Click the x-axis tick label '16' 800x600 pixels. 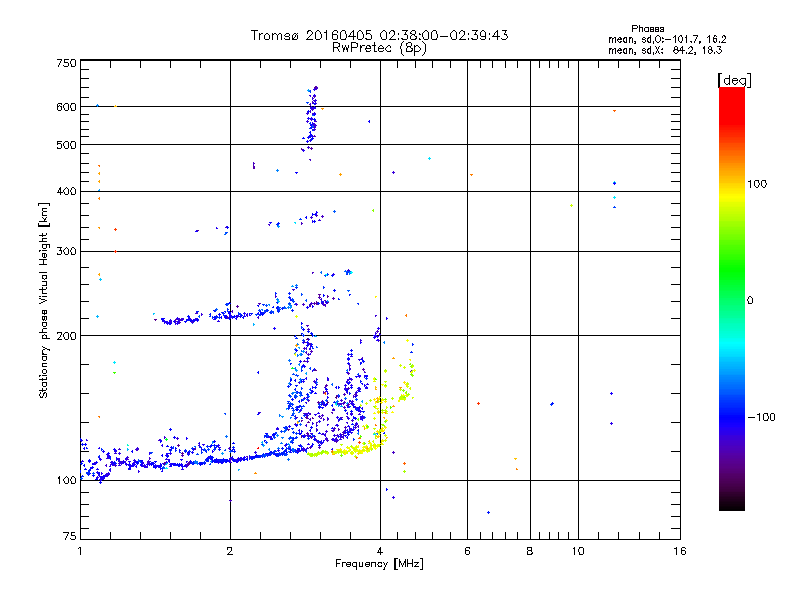click(x=680, y=551)
